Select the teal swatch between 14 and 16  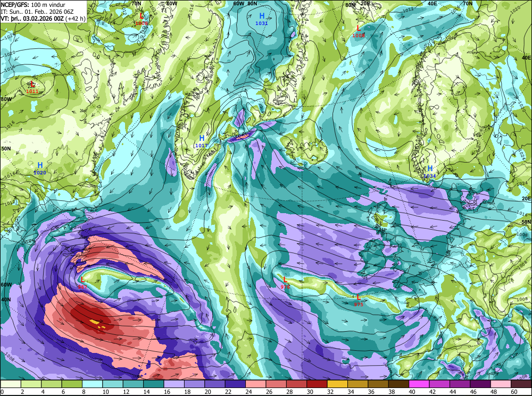(x=154, y=384)
